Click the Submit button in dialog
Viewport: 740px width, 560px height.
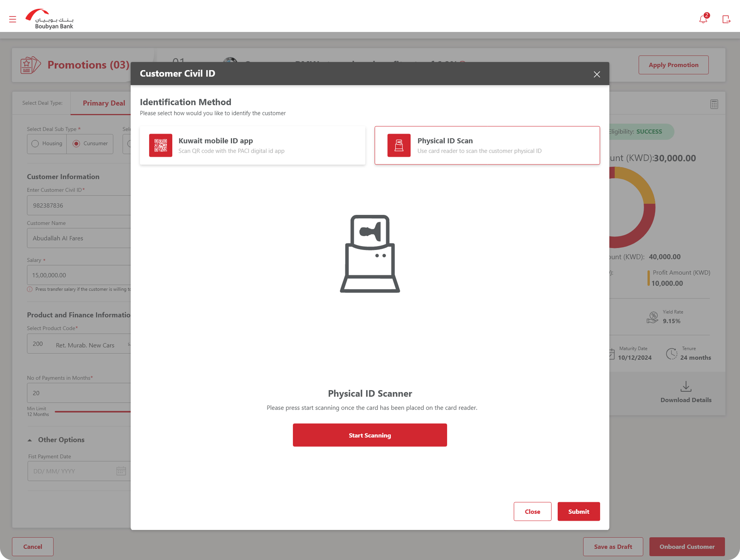point(579,511)
